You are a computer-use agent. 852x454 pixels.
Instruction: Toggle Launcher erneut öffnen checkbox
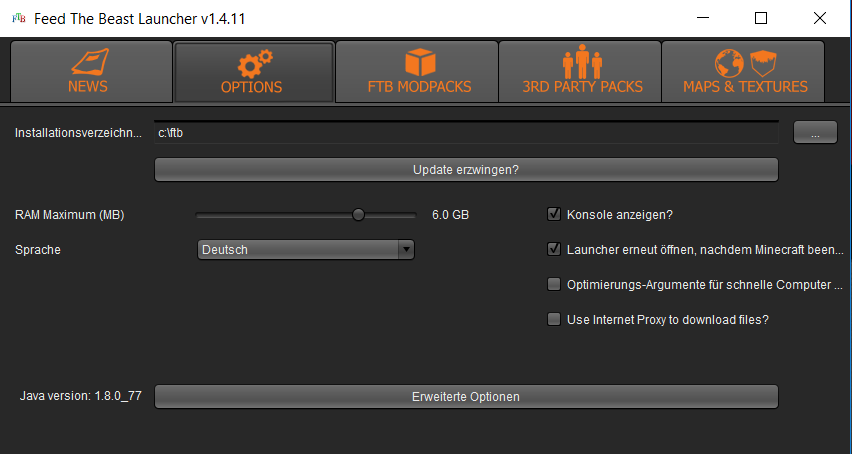tap(554, 249)
